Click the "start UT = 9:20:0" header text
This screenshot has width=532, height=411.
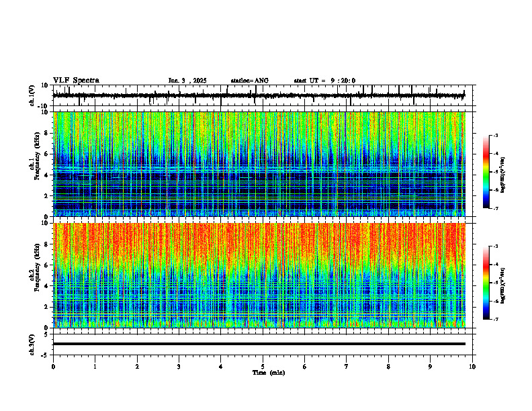324,81
